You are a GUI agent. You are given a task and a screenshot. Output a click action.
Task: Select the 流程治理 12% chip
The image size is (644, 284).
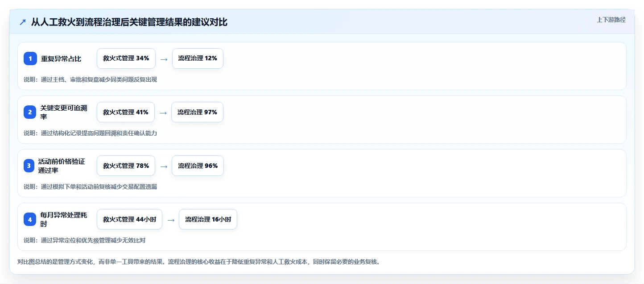coord(198,58)
